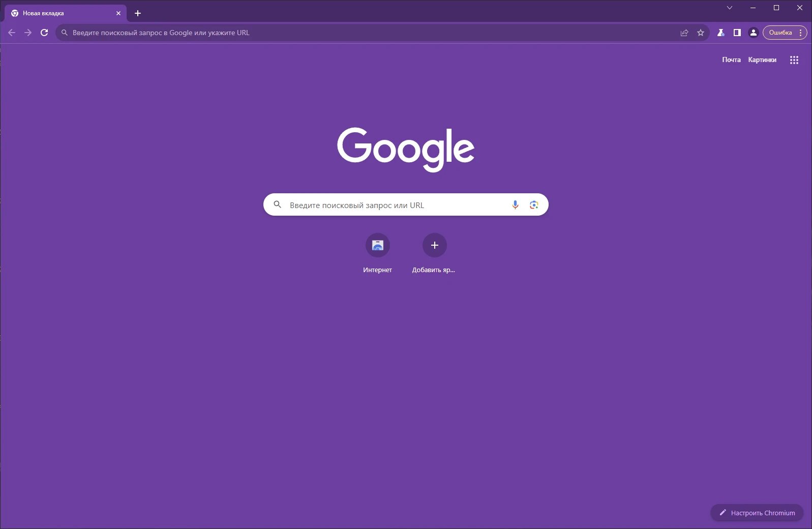
Task: Click the share page icon in address bar
Action: click(x=684, y=33)
